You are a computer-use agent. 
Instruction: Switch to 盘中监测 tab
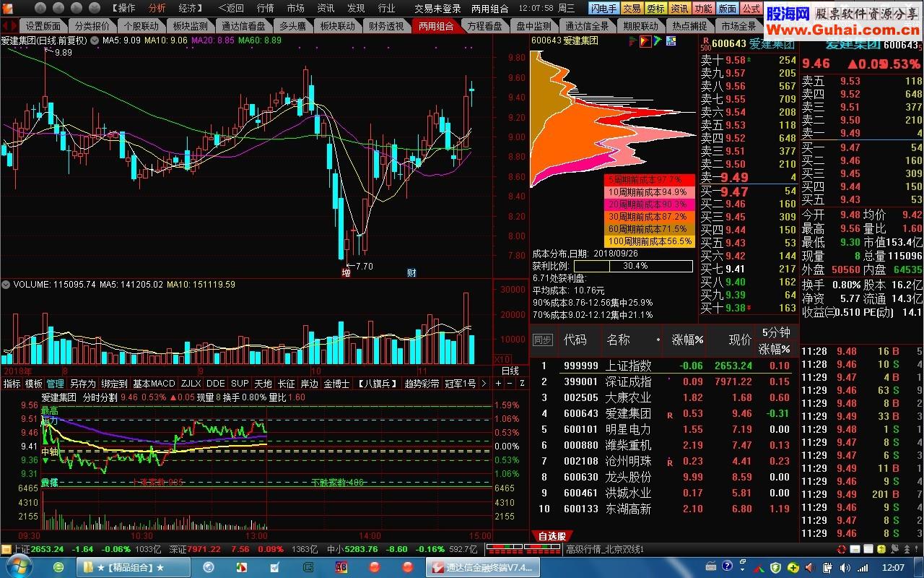[533, 25]
